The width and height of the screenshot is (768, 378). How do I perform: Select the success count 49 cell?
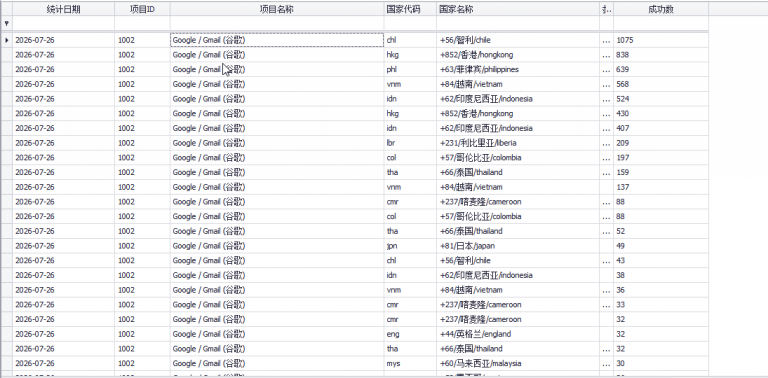point(661,246)
